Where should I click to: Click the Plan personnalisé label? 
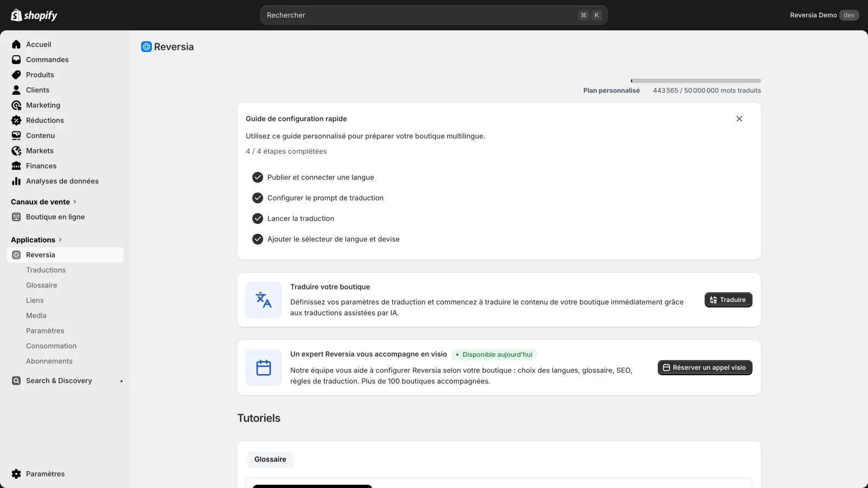pyautogui.click(x=611, y=91)
